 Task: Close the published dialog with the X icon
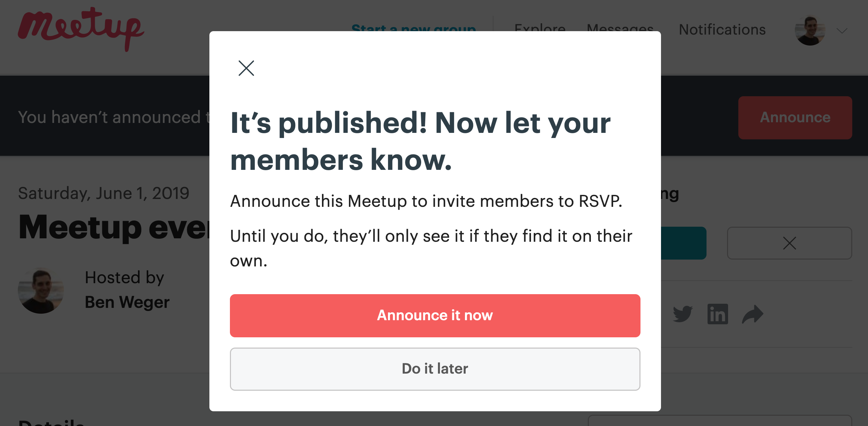[x=246, y=68]
